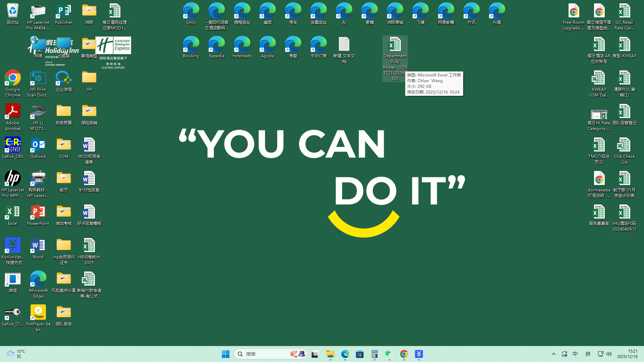
Task: Open the clock and date panel
Action: 627,354
